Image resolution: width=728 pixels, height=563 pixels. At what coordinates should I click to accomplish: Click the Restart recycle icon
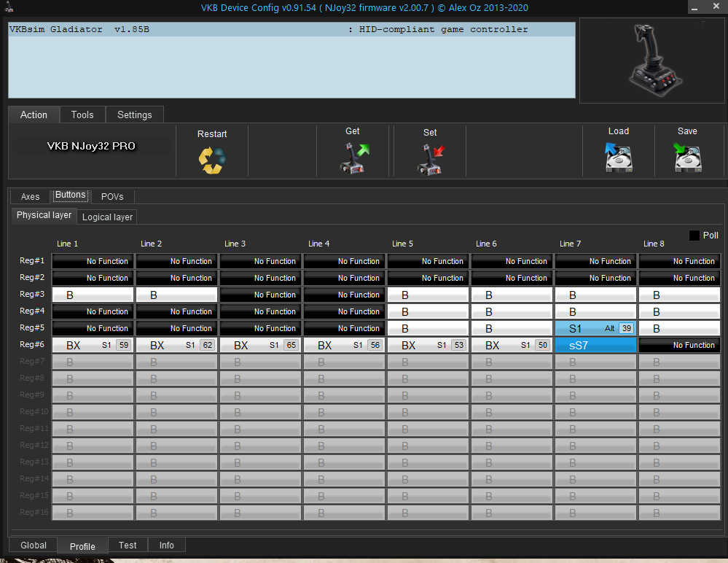(212, 160)
